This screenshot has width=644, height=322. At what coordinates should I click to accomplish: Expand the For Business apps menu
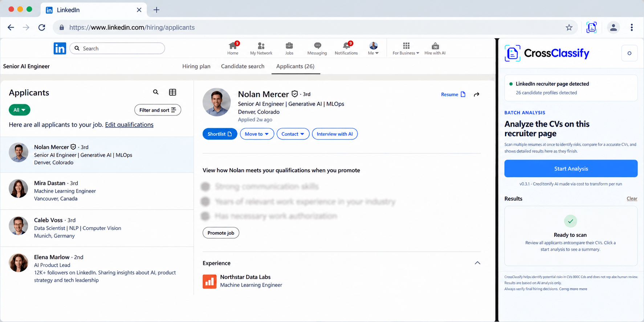tap(406, 48)
